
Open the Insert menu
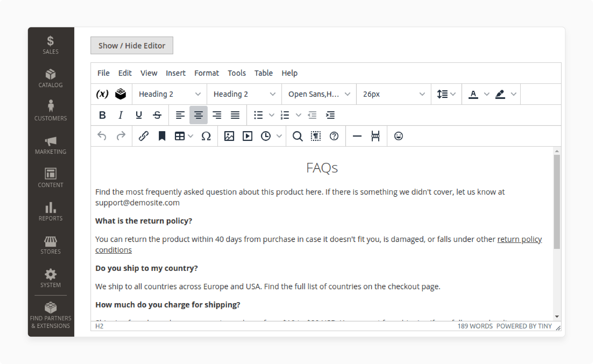pos(176,73)
